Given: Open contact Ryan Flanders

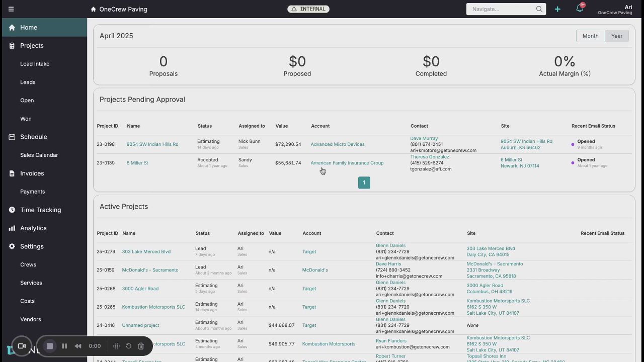Looking at the screenshot, I should coord(391,341).
